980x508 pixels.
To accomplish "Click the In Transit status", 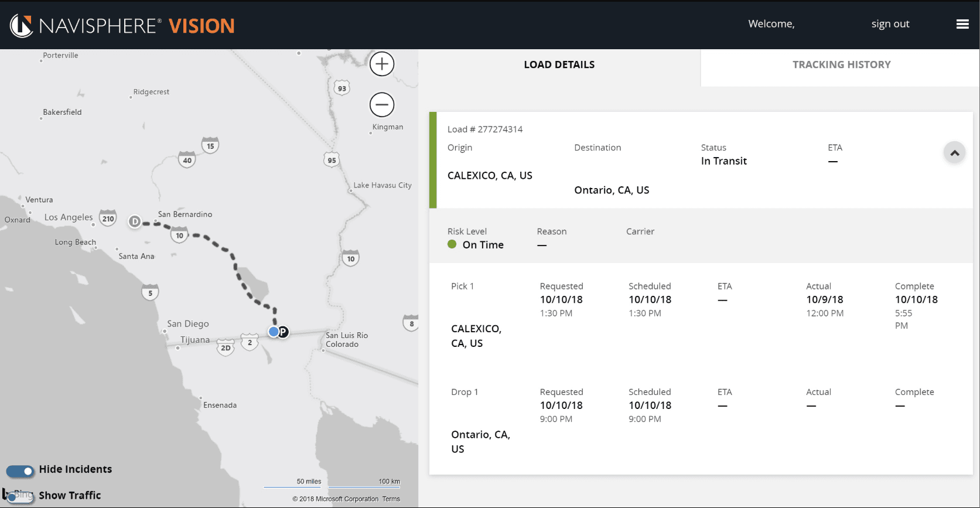I will tap(724, 161).
